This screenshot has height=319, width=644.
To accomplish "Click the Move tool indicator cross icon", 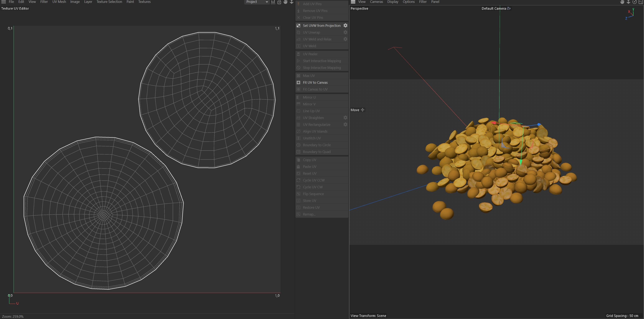I will 363,110.
